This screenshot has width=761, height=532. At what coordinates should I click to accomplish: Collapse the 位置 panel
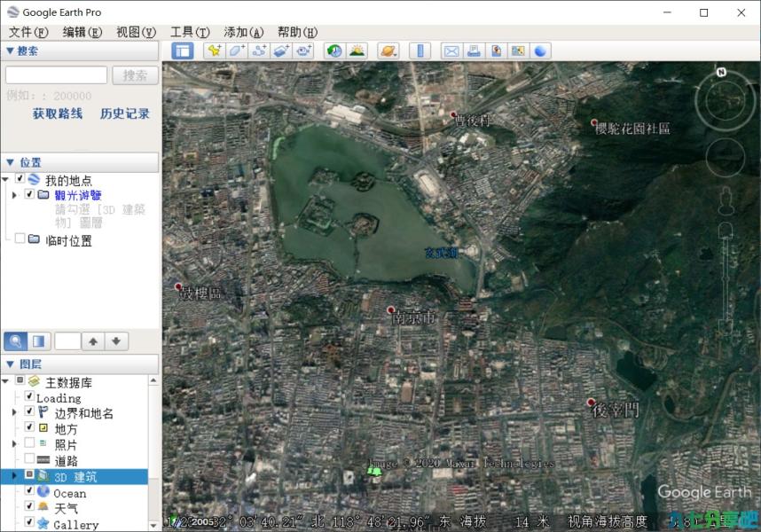pyautogui.click(x=10, y=162)
